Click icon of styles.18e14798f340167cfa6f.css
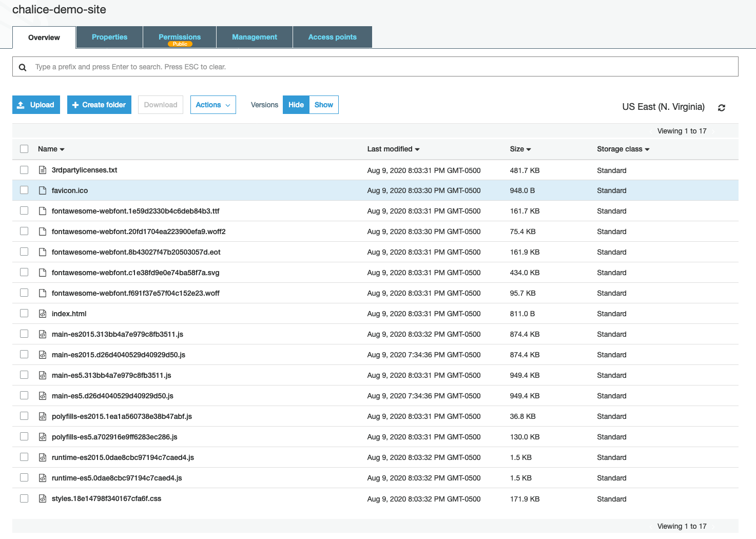 (x=43, y=498)
